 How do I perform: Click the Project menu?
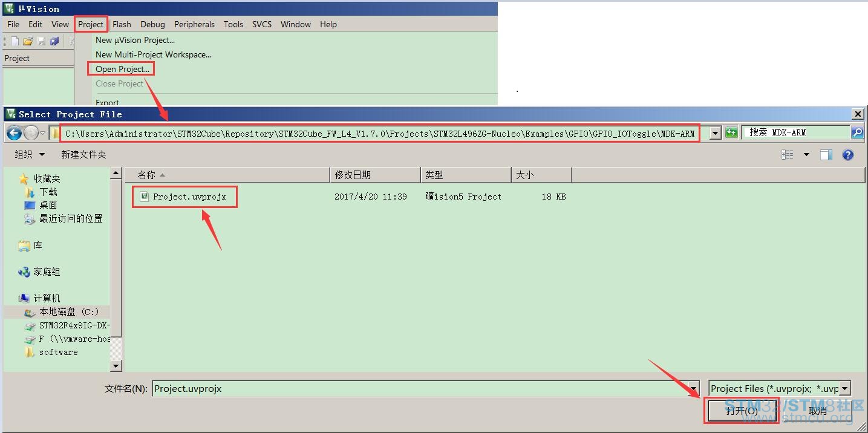click(x=91, y=24)
